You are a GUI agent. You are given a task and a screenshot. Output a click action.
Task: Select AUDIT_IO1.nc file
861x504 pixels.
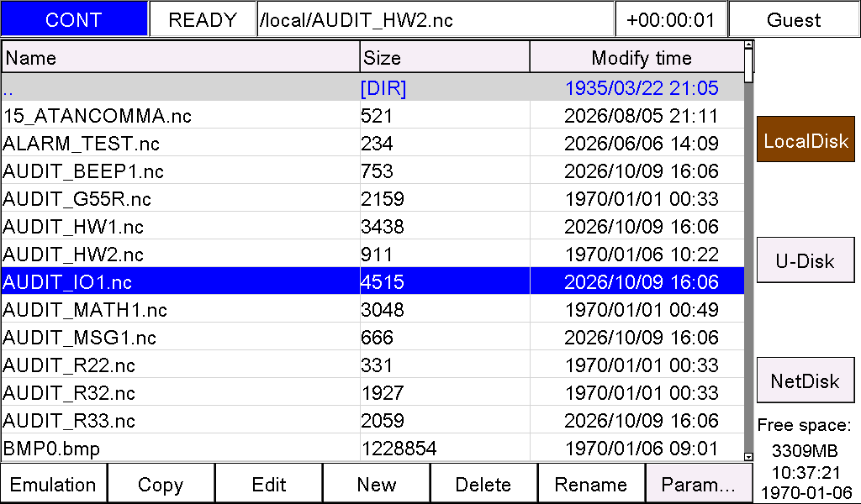pos(372,281)
